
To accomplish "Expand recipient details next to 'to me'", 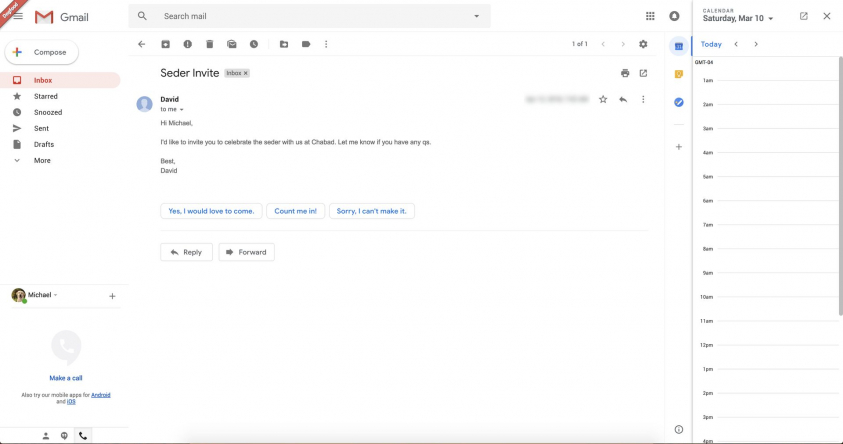I will coord(182,110).
